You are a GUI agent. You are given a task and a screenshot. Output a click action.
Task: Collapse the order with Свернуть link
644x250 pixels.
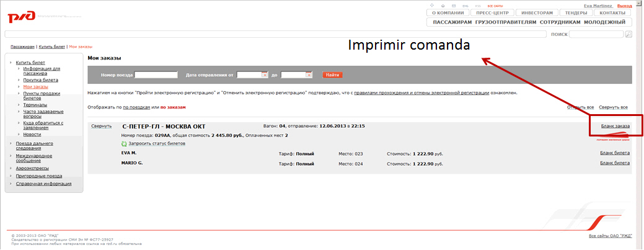101,126
